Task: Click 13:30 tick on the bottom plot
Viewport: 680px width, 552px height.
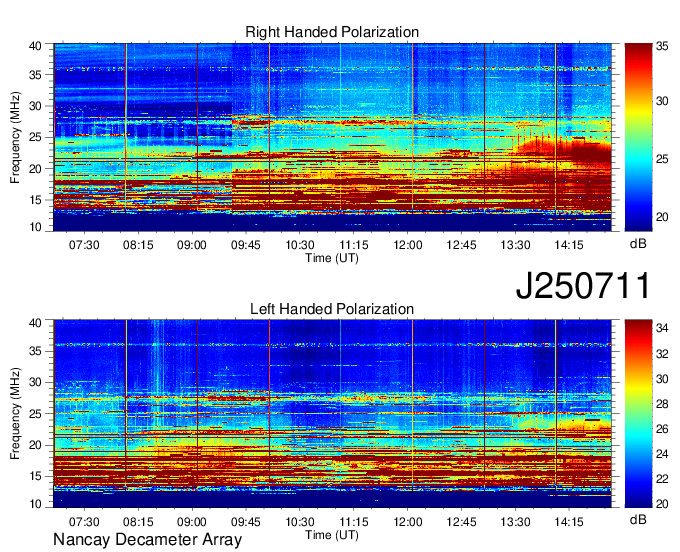Action: (515, 522)
